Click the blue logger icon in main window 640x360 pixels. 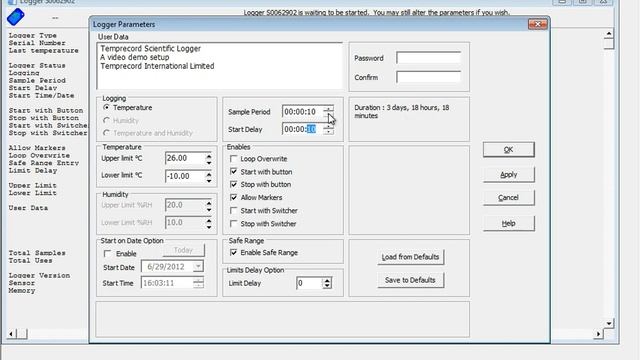tap(16, 17)
